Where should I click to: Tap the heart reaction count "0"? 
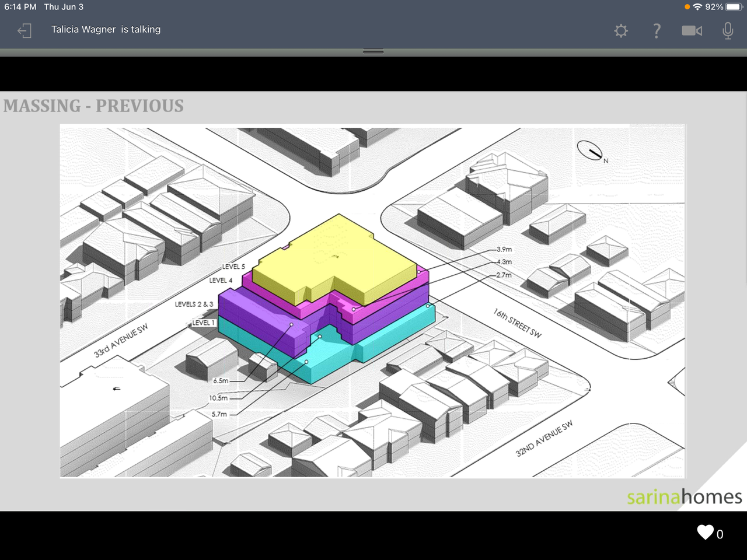pyautogui.click(x=720, y=534)
